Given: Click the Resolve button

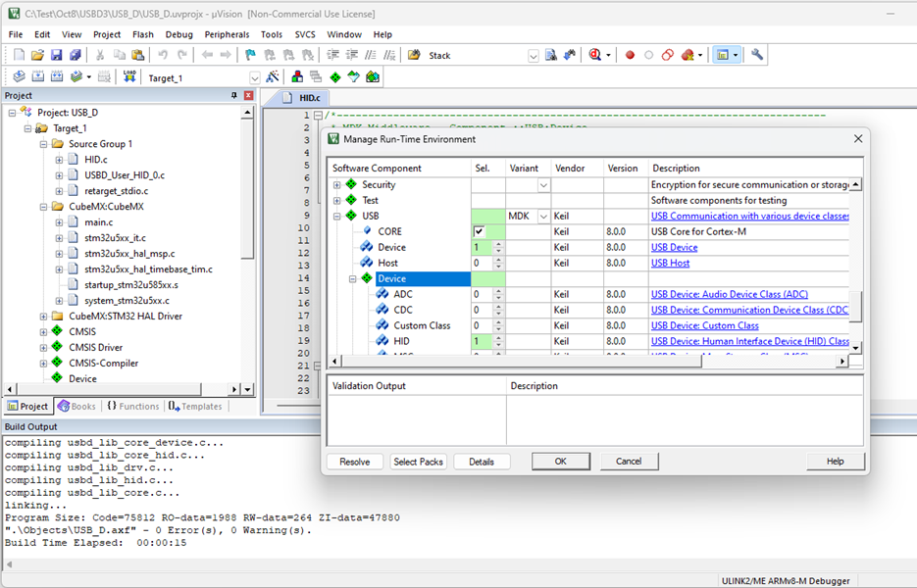Looking at the screenshot, I should pyautogui.click(x=354, y=462).
